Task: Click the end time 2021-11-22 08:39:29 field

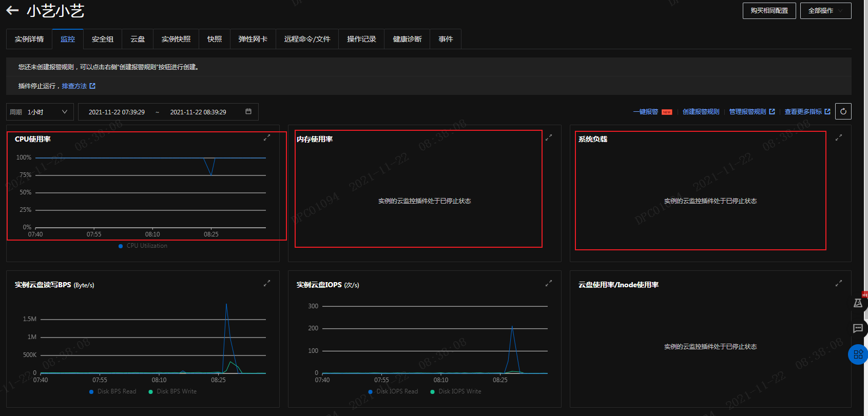Action: click(198, 112)
